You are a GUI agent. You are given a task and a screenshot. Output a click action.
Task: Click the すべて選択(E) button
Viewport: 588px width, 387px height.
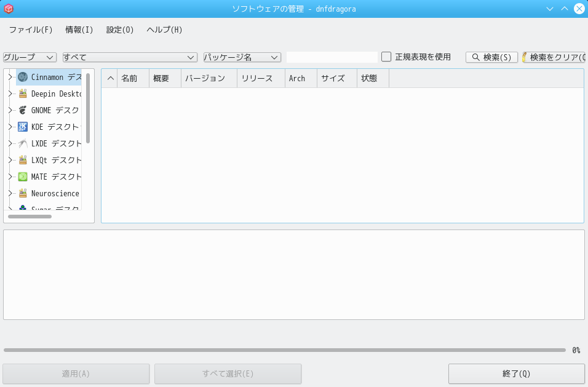[228, 374]
